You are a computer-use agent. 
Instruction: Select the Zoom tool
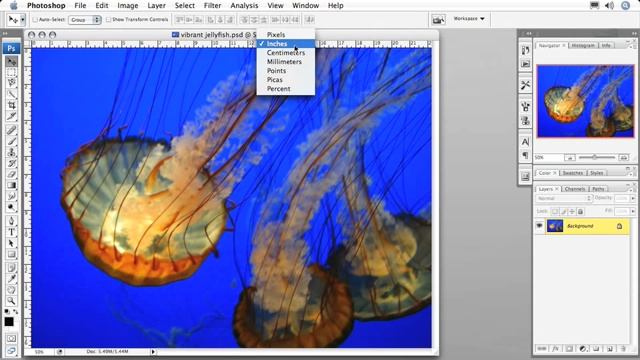click(x=11, y=301)
